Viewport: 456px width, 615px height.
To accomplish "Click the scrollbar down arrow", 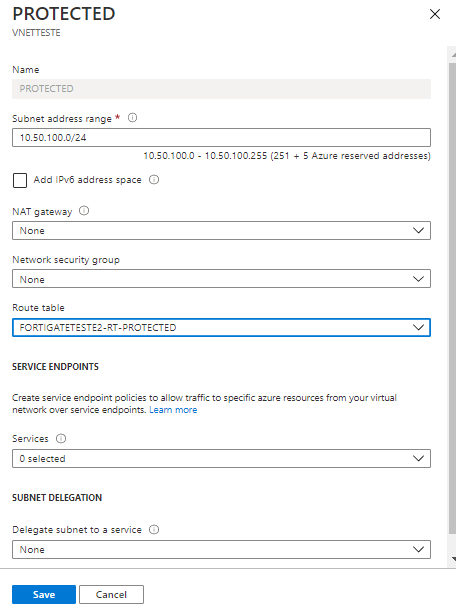I will coord(453,559).
